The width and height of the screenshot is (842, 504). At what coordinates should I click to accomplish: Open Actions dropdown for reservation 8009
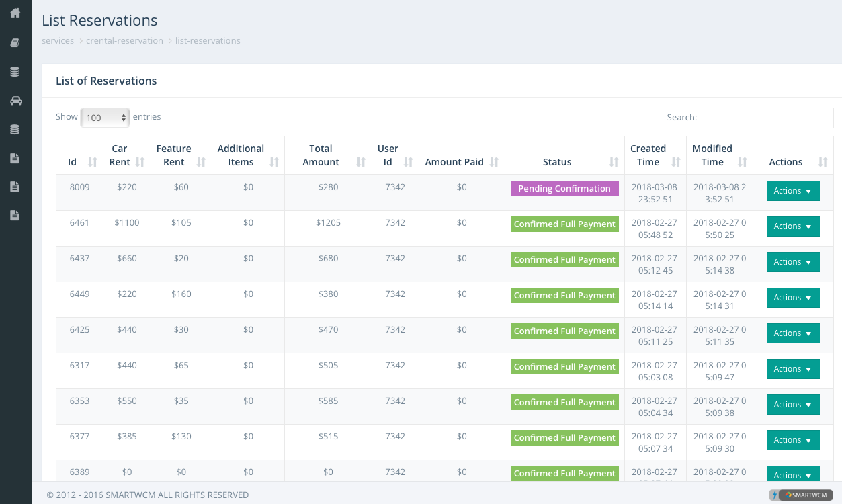coord(793,191)
